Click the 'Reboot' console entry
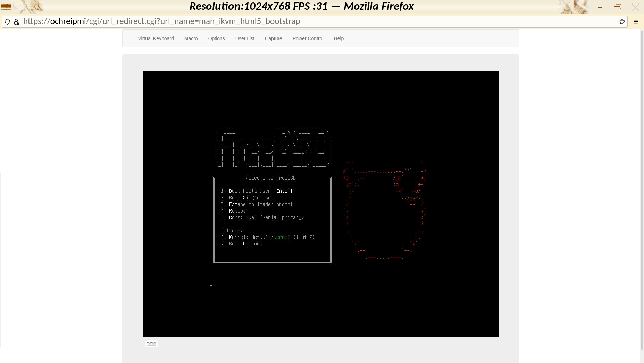Screen dimensions: 644x363 tap(233, 211)
